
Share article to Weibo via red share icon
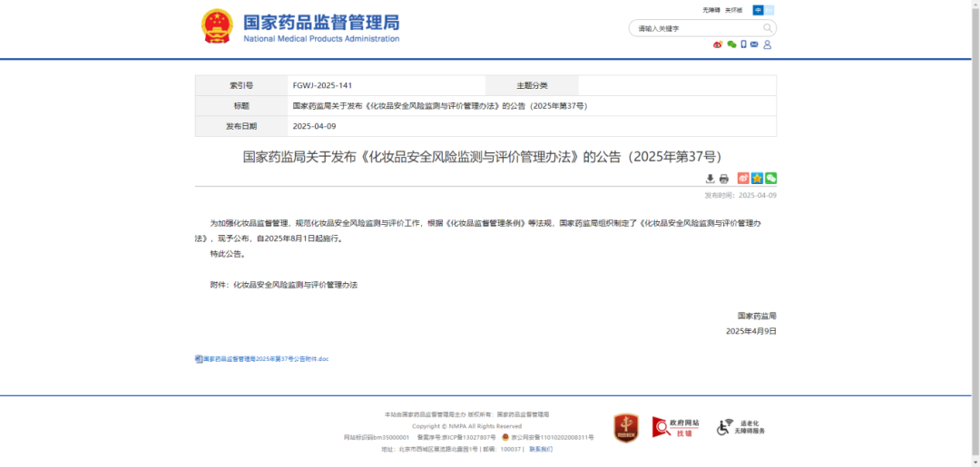(x=743, y=179)
